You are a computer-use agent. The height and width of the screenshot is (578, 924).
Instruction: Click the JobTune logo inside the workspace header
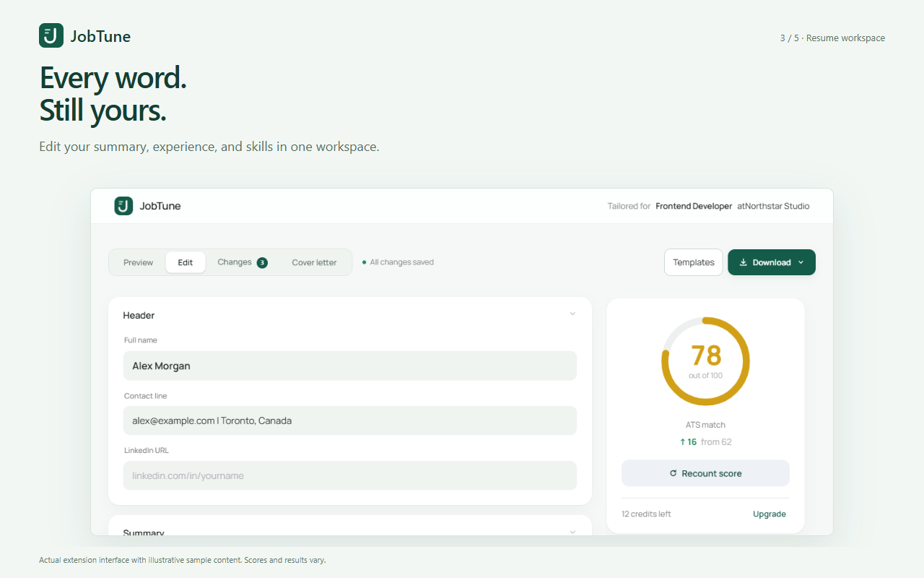(x=123, y=206)
